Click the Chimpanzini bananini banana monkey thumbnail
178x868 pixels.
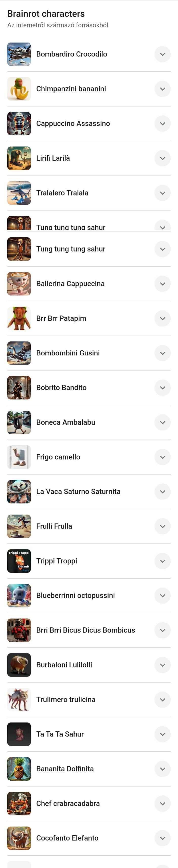pyautogui.click(x=19, y=89)
